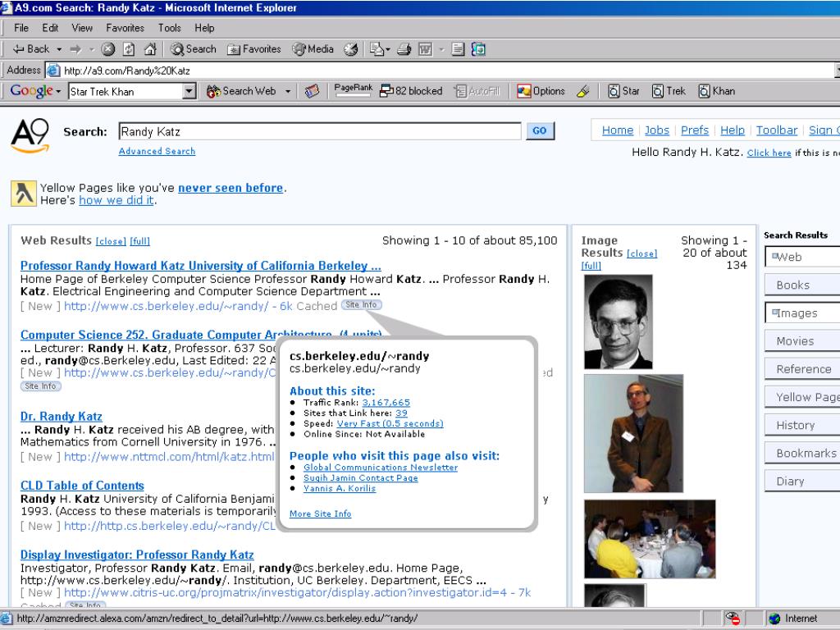Toggle the Reference results column button
The width and height of the screenshot is (840, 630).
click(802, 369)
